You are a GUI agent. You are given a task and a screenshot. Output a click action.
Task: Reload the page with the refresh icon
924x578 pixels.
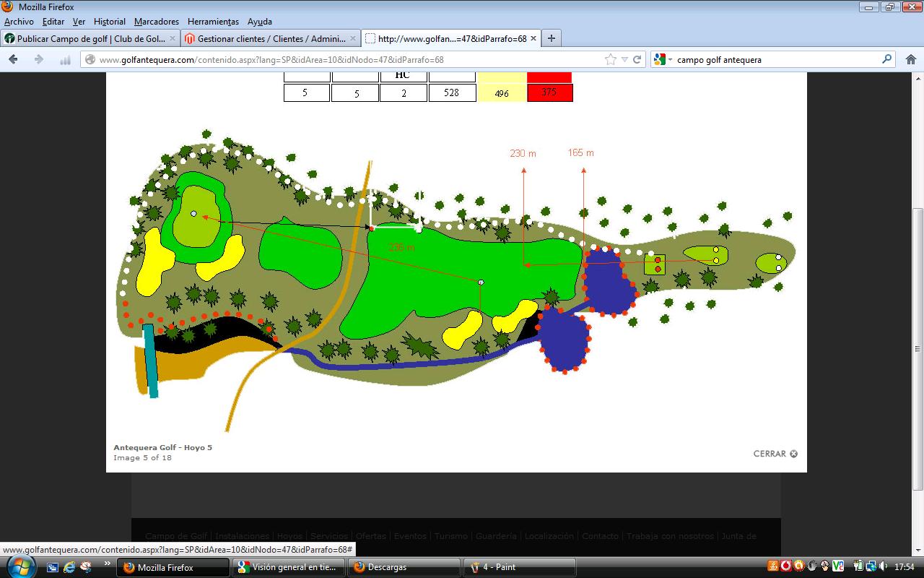tap(637, 60)
